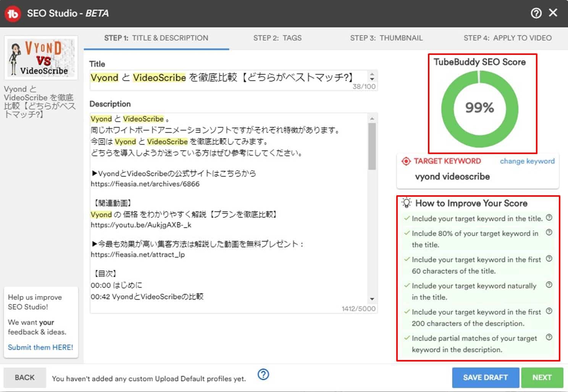Click the 'TubeBuddy SEO Score' heading
Image resolution: width=568 pixels, height=392 pixels.
click(x=479, y=62)
